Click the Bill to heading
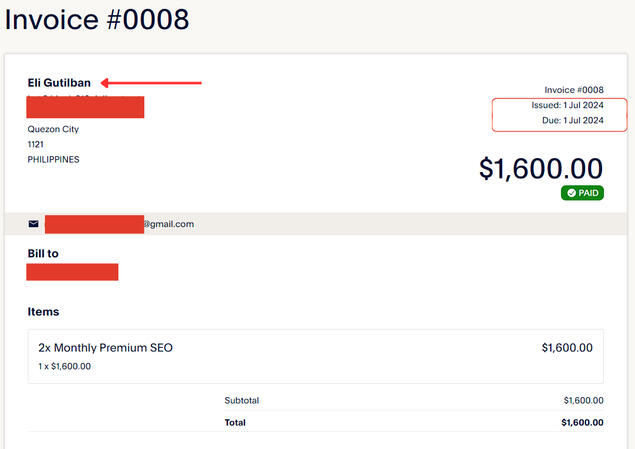 click(x=43, y=253)
